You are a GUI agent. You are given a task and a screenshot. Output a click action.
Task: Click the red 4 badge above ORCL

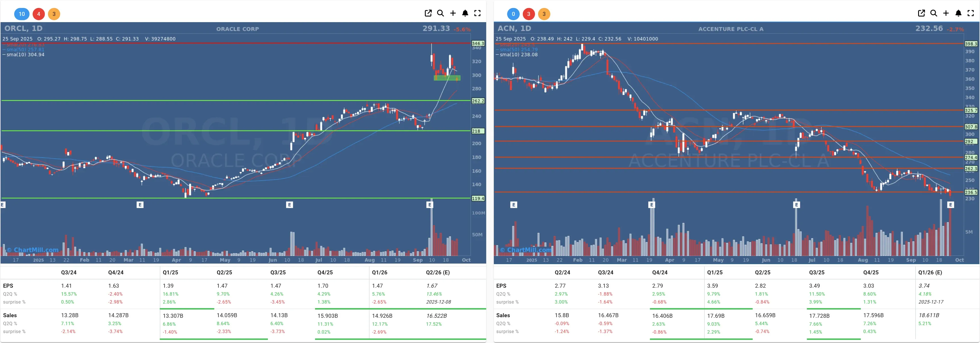pyautogui.click(x=38, y=14)
